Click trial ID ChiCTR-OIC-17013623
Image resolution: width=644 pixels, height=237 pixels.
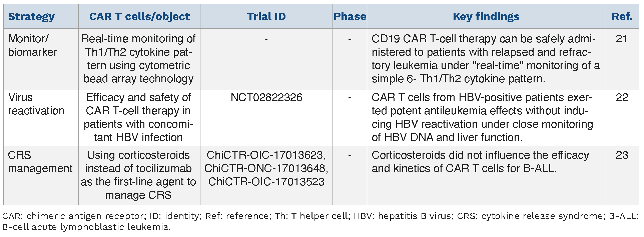pyautogui.click(x=266, y=155)
